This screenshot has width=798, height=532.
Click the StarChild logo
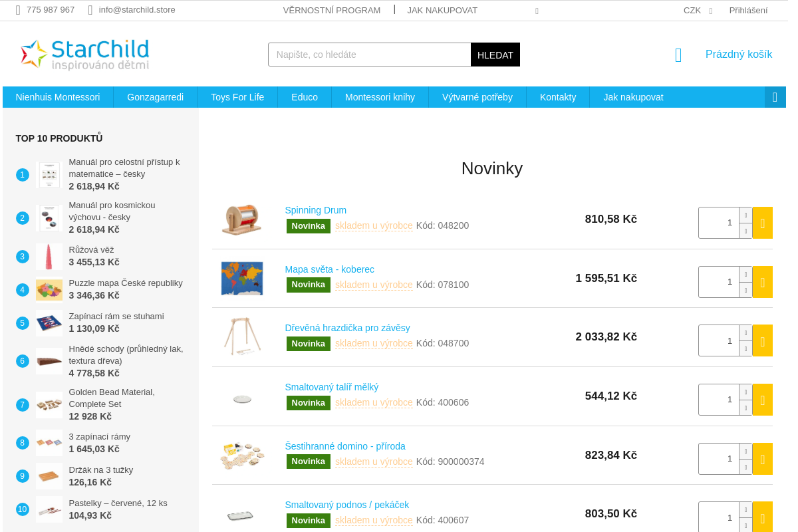pyautogui.click(x=84, y=55)
